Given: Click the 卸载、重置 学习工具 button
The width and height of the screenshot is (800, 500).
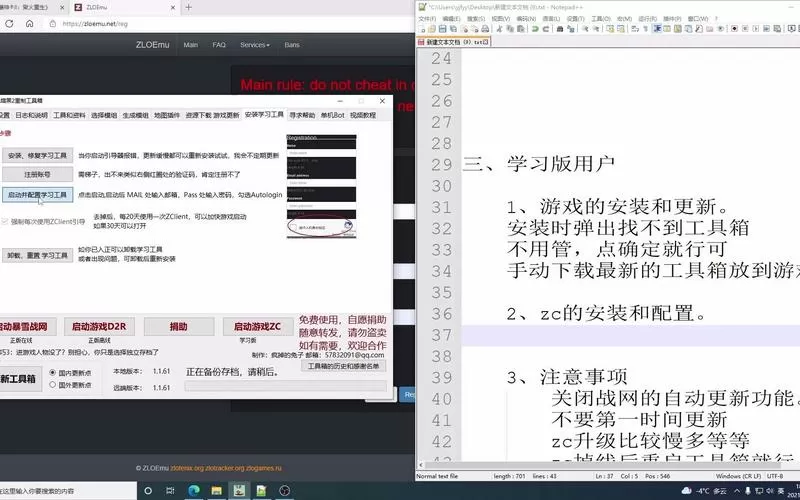Looking at the screenshot, I should 38,255.
